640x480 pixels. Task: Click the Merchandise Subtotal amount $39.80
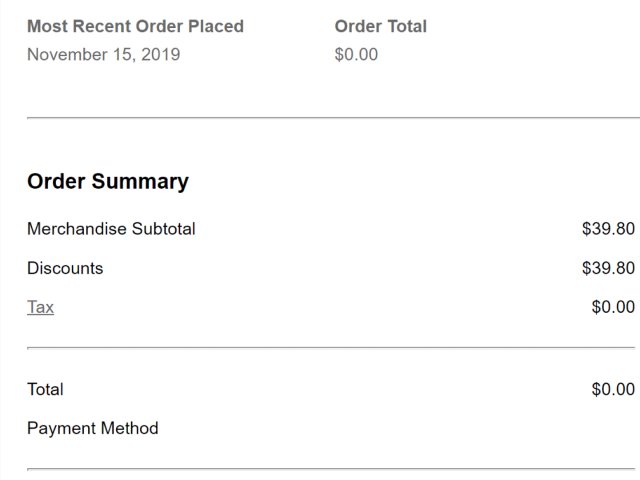point(608,229)
